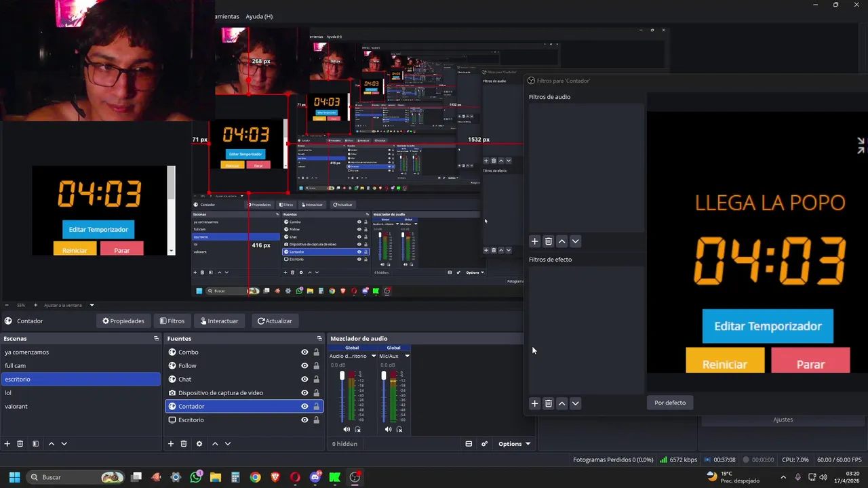Image resolution: width=868 pixels, height=488 pixels.
Task: Toggle monitoring for Mic/Aux channel
Action: click(x=399, y=429)
